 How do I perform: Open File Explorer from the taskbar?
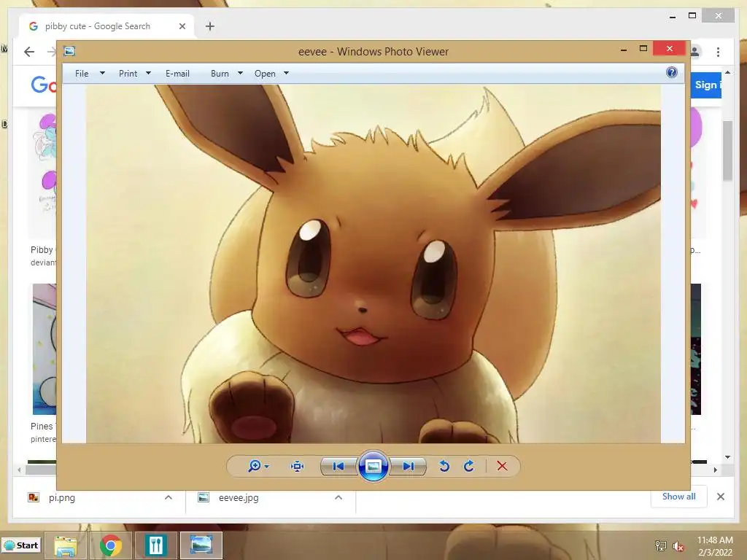66,545
